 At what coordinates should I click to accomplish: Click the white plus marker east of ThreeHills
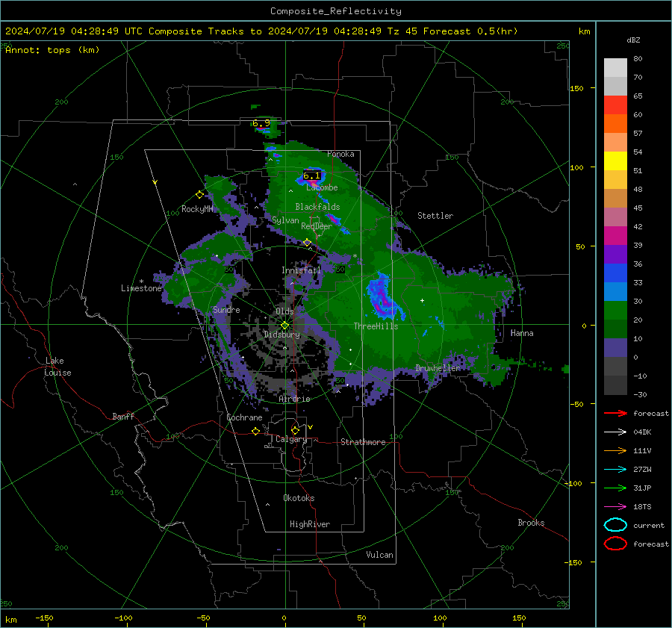(422, 300)
